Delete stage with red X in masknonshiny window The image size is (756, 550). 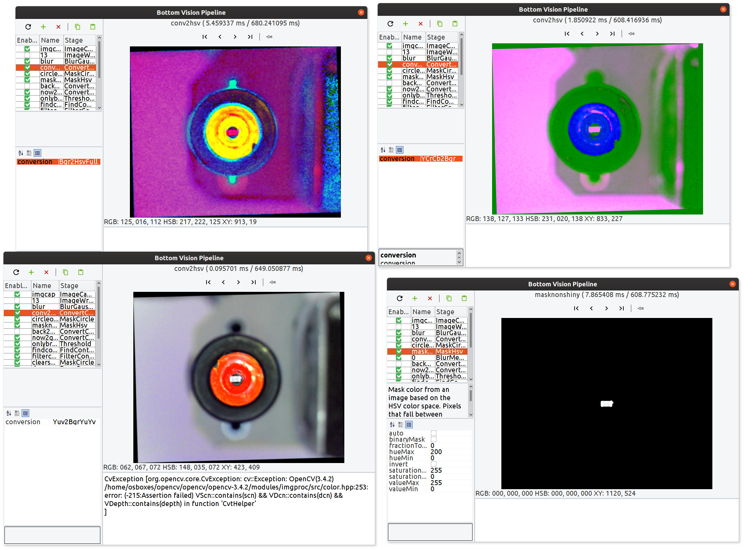coord(430,298)
